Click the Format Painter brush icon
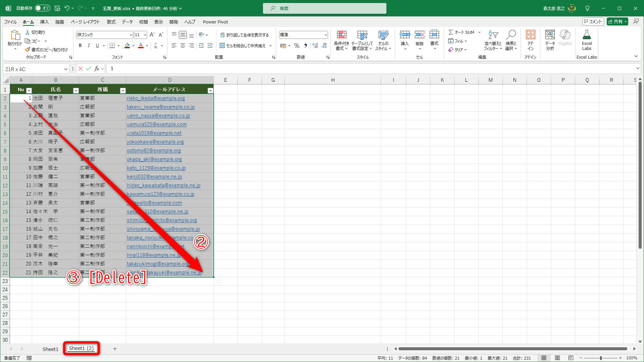Image resolution: width=644 pixels, height=362 pixels. coord(28,50)
